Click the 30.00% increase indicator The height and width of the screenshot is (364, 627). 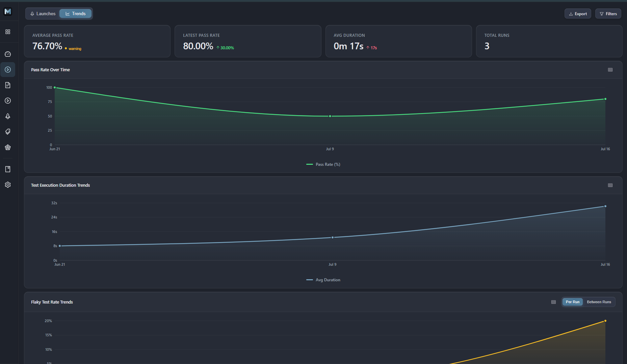pyautogui.click(x=225, y=48)
